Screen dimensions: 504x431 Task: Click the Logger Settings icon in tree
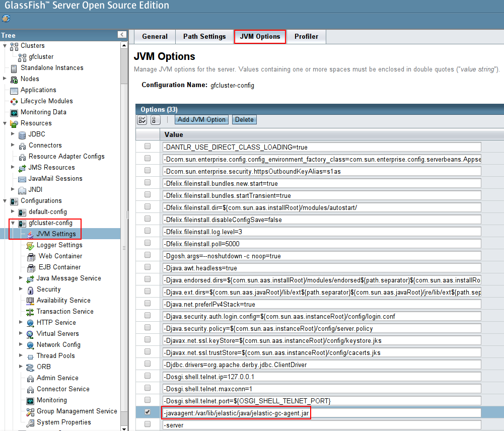click(x=30, y=245)
